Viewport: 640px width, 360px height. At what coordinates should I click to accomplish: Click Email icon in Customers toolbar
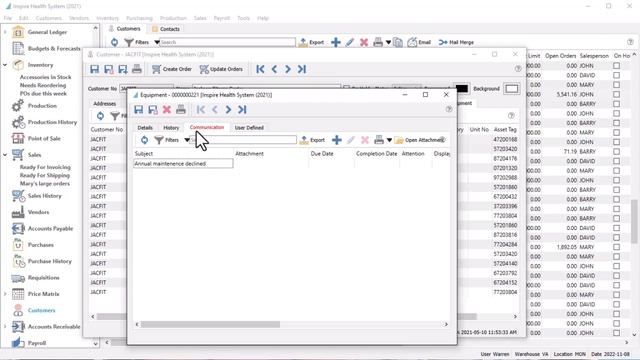pyautogui.click(x=419, y=42)
